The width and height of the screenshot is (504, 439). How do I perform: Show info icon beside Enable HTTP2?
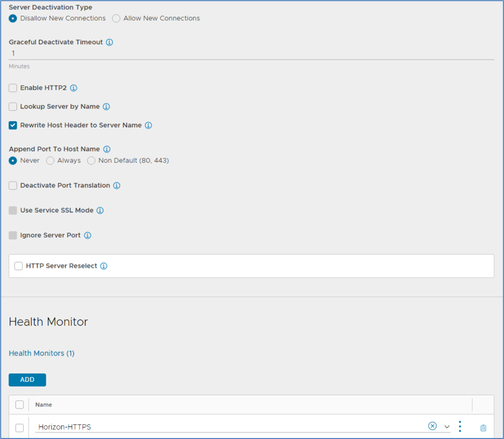coord(74,88)
